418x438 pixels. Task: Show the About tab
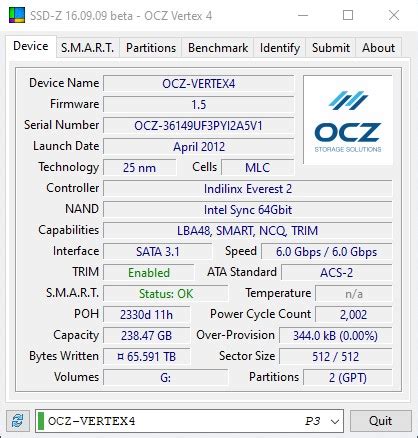[x=378, y=48]
